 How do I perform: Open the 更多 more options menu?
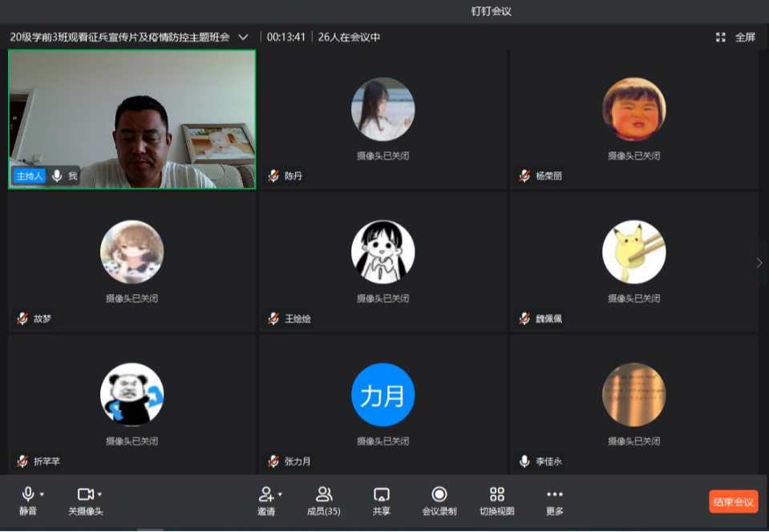click(x=554, y=494)
